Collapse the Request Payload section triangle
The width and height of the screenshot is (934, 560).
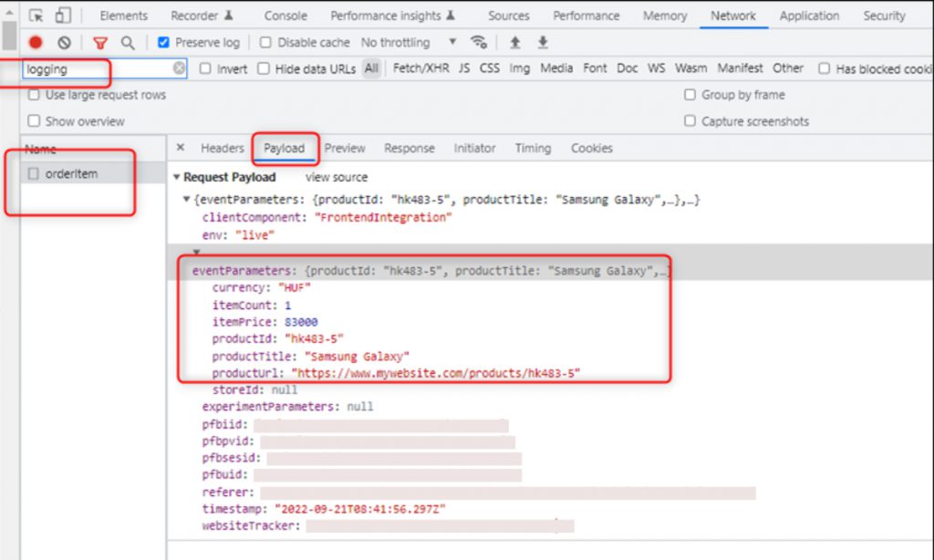(176, 177)
